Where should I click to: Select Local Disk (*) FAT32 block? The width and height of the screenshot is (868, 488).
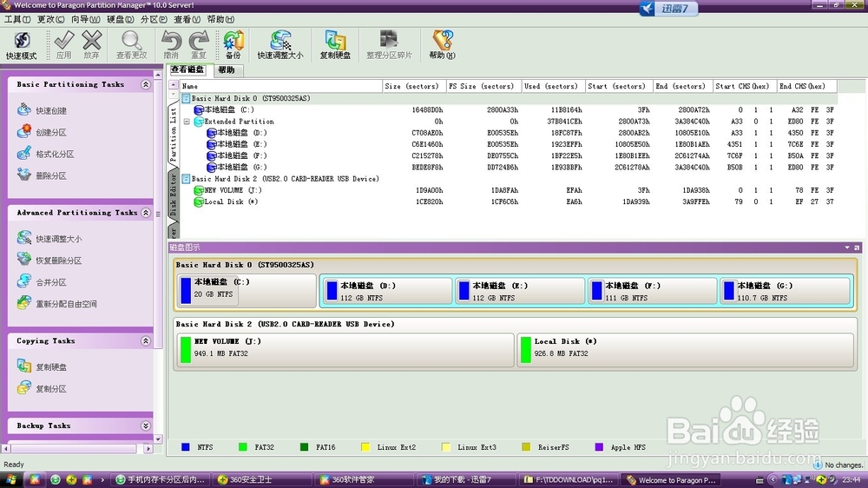pyautogui.click(x=686, y=350)
